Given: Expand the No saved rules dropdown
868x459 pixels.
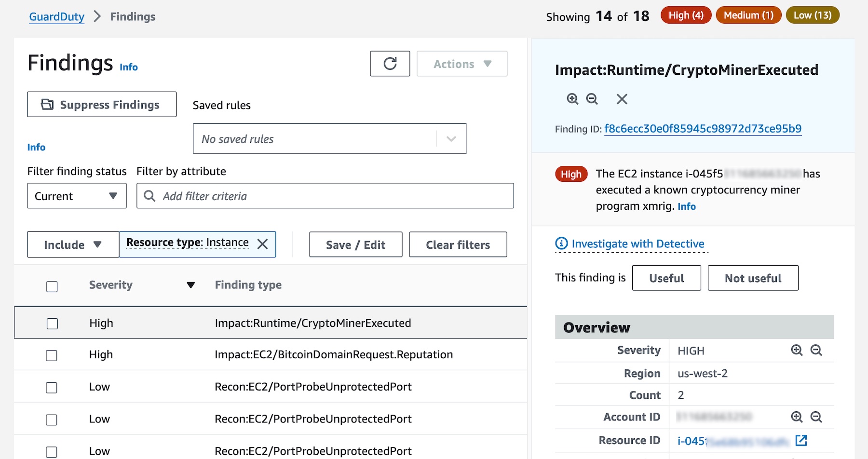Looking at the screenshot, I should click(329, 139).
